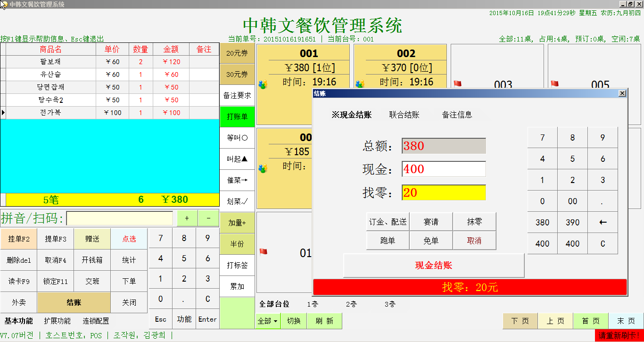
Task: Switch to the 联合结账 tab
Action: click(404, 115)
